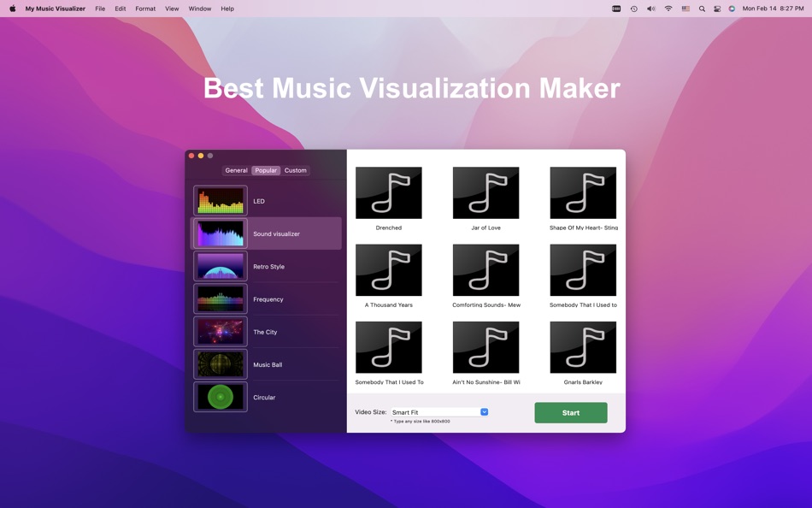Open the Format menu
Image resolution: width=812 pixels, height=508 pixels.
point(145,9)
